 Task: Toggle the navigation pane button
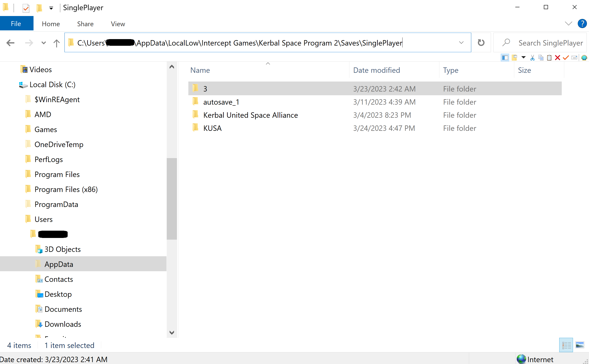505,58
